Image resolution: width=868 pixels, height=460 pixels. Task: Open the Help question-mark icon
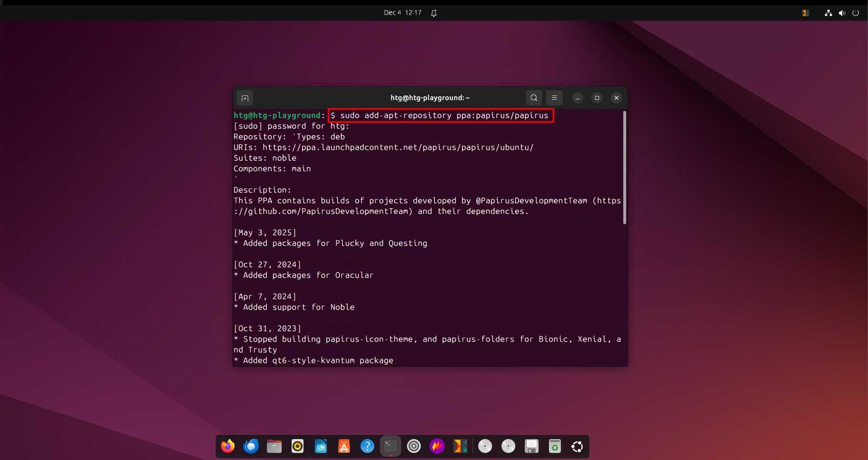(367, 446)
